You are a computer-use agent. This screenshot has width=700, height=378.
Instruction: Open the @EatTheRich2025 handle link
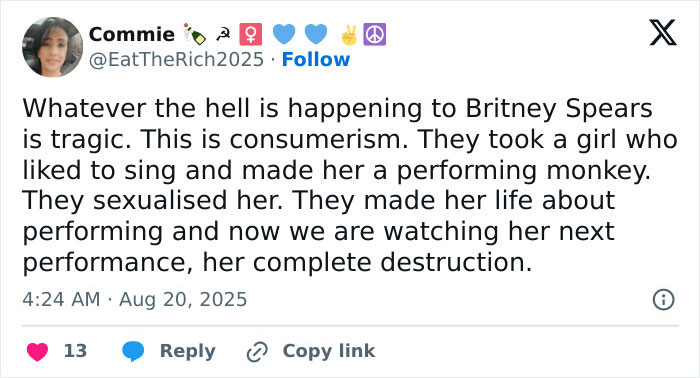click(176, 59)
